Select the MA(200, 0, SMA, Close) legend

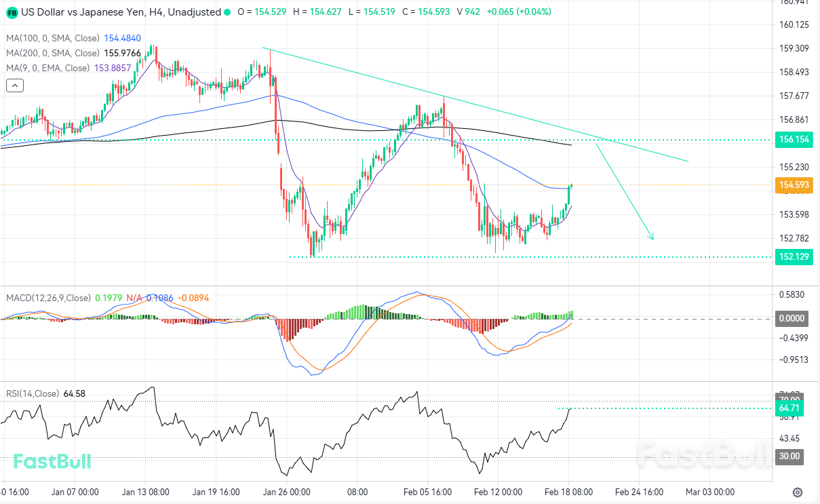coord(53,53)
